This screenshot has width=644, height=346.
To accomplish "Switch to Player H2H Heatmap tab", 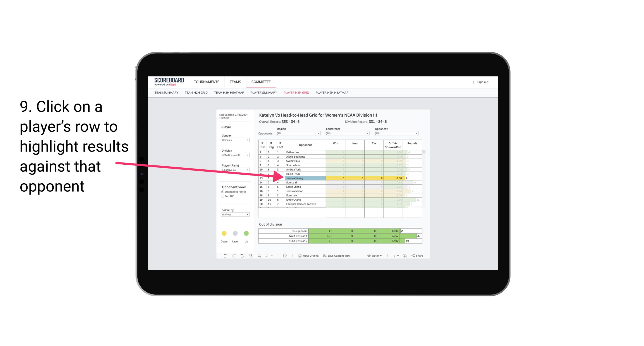I will (332, 93).
